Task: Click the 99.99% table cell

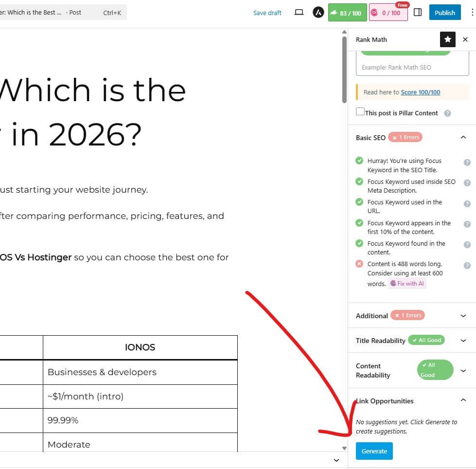Action: [140, 420]
